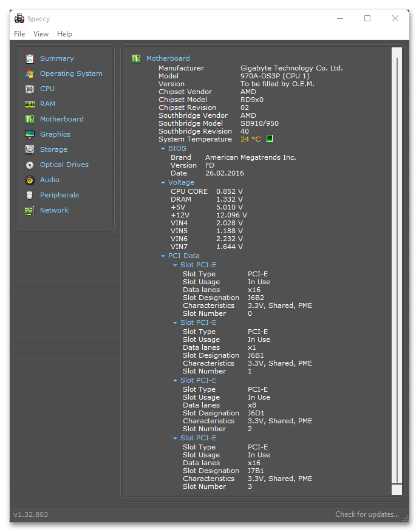This screenshot has width=419, height=532.
Task: Select Motherboard link in sidebar
Action: coord(62,119)
